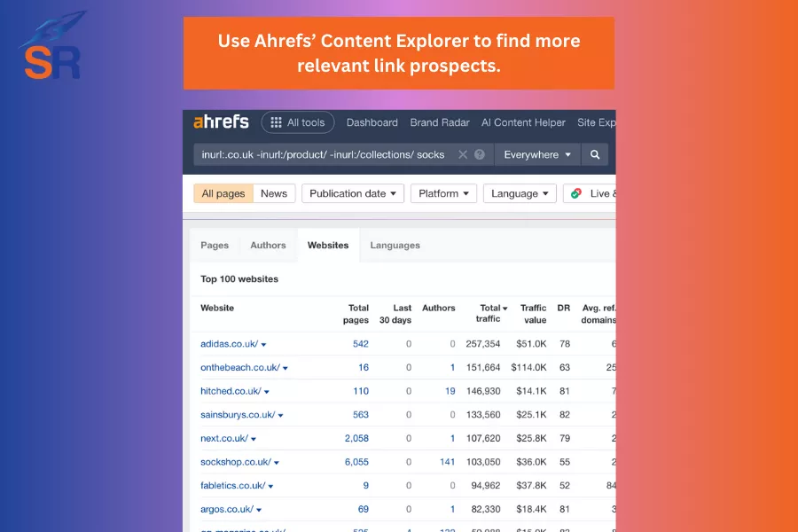Click next.co.uk total pages value 2,058
This screenshot has width=798, height=532.
356,438
